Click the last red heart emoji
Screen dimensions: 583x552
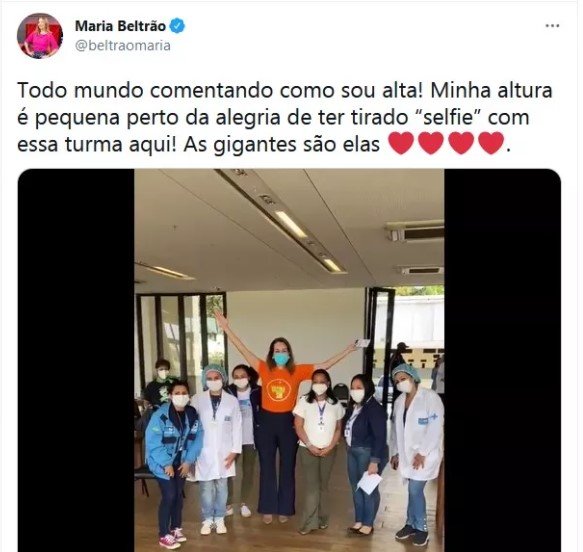(x=491, y=143)
